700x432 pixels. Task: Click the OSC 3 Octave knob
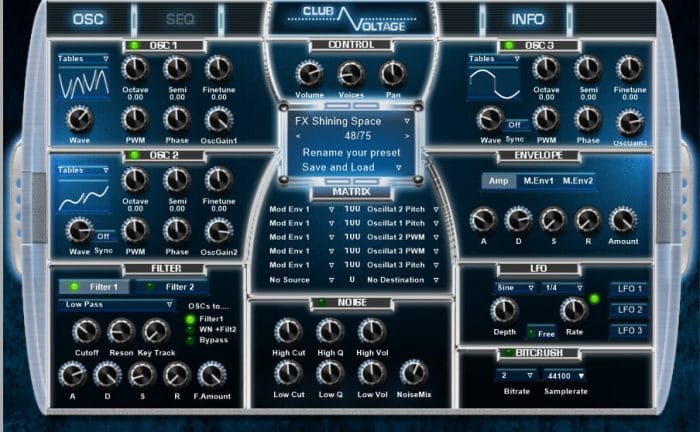(546, 68)
